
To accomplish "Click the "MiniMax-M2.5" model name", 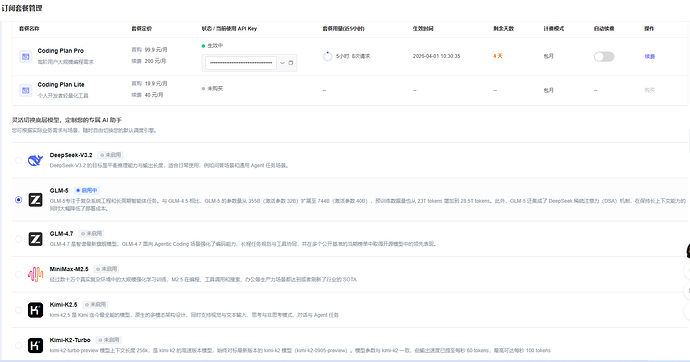I will (x=69, y=269).
